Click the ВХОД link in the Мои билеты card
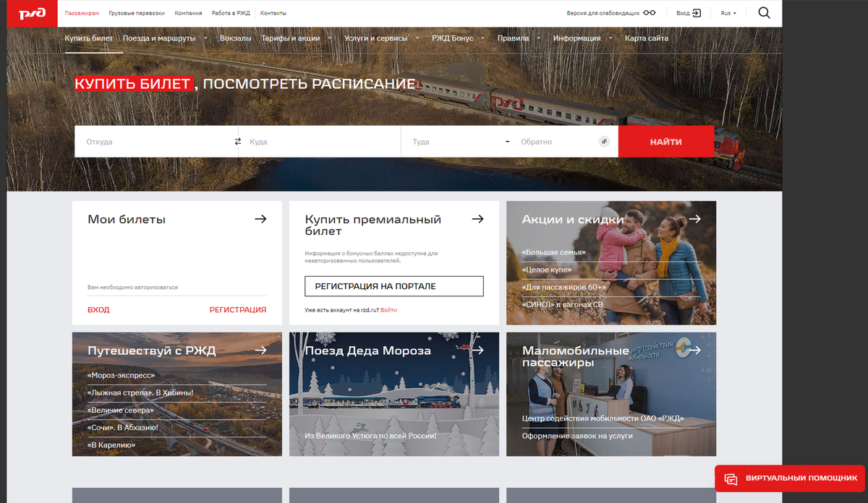868x503 pixels. click(98, 309)
